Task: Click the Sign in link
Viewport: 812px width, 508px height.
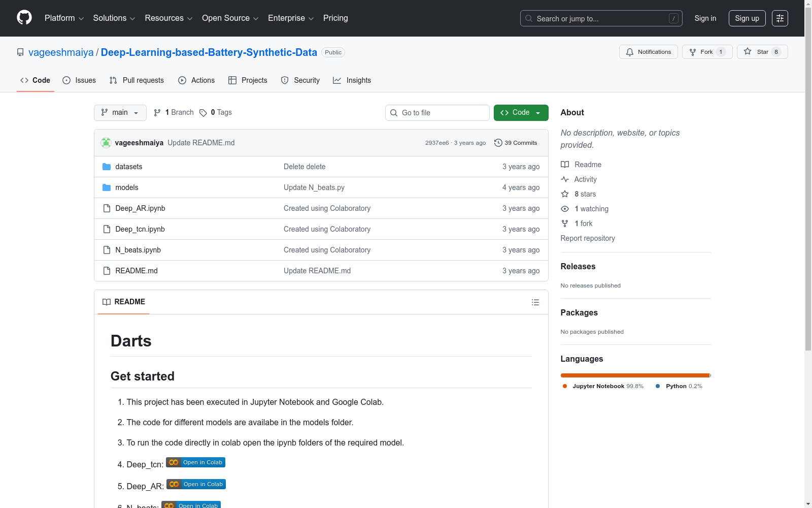Action: coord(705,18)
